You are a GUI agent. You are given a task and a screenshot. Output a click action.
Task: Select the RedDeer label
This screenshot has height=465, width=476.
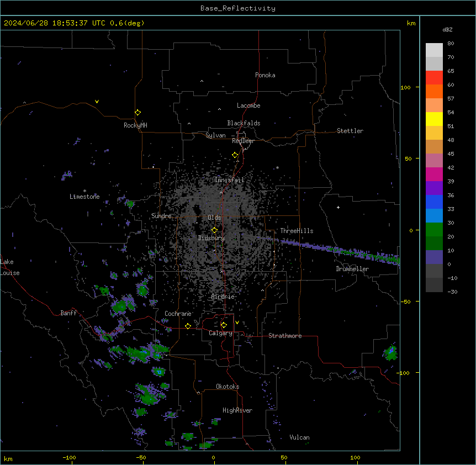click(243, 141)
